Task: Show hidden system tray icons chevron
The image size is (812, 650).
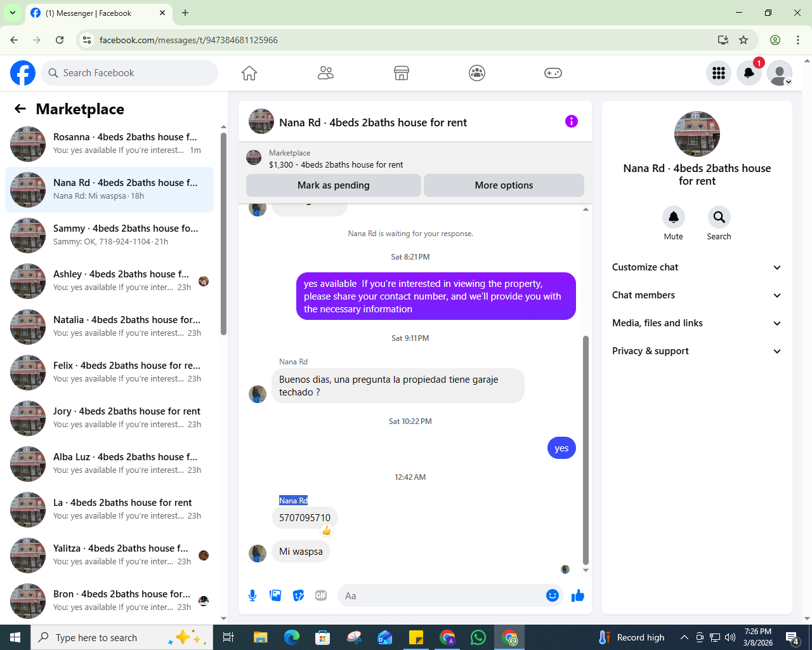Action: click(684, 637)
